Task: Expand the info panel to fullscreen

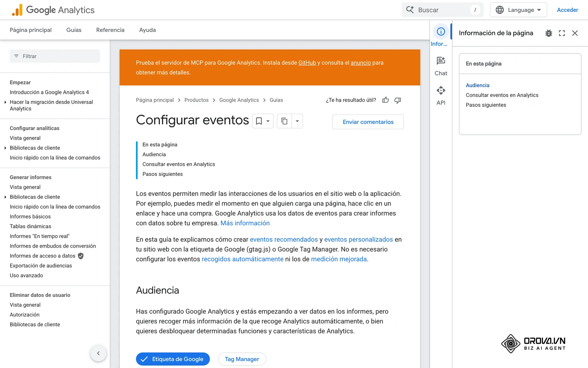Action: point(562,33)
